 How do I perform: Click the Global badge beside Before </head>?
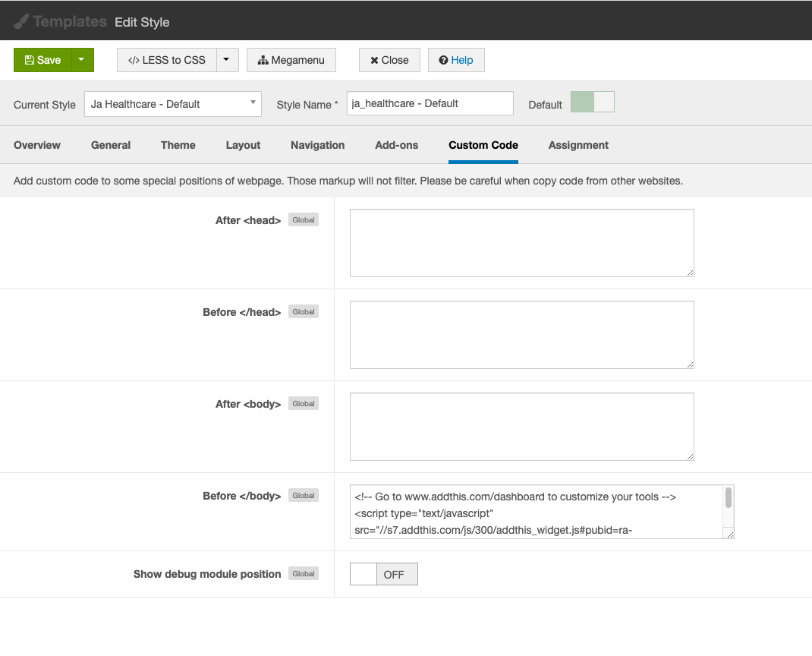[x=304, y=312]
